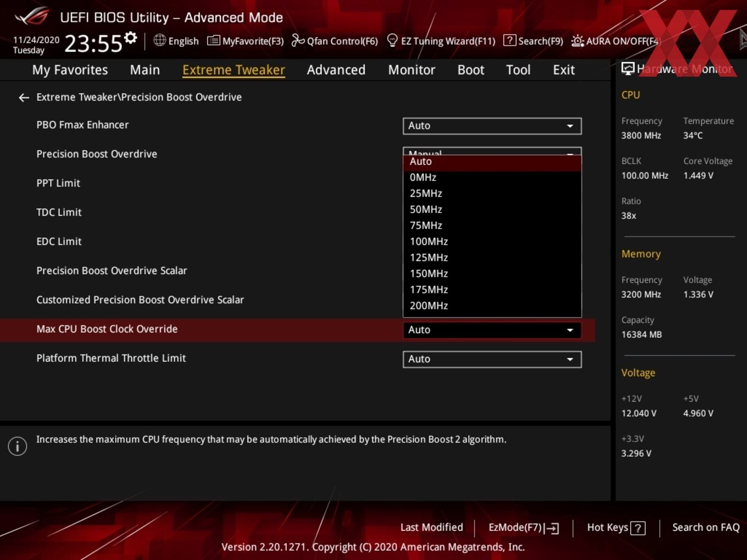747x560 pixels.
Task: Expand Max CPU Boost Clock Override dropdown
Action: 492,330
